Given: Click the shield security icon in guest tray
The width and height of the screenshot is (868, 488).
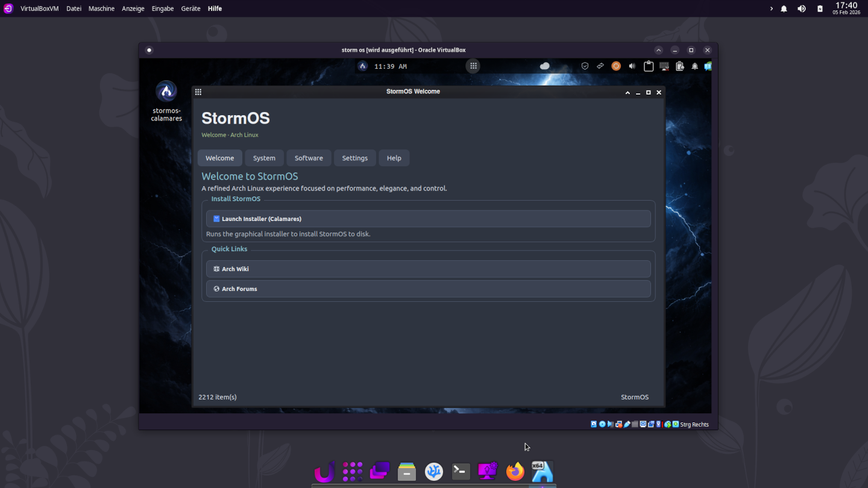Looking at the screenshot, I should [585, 66].
